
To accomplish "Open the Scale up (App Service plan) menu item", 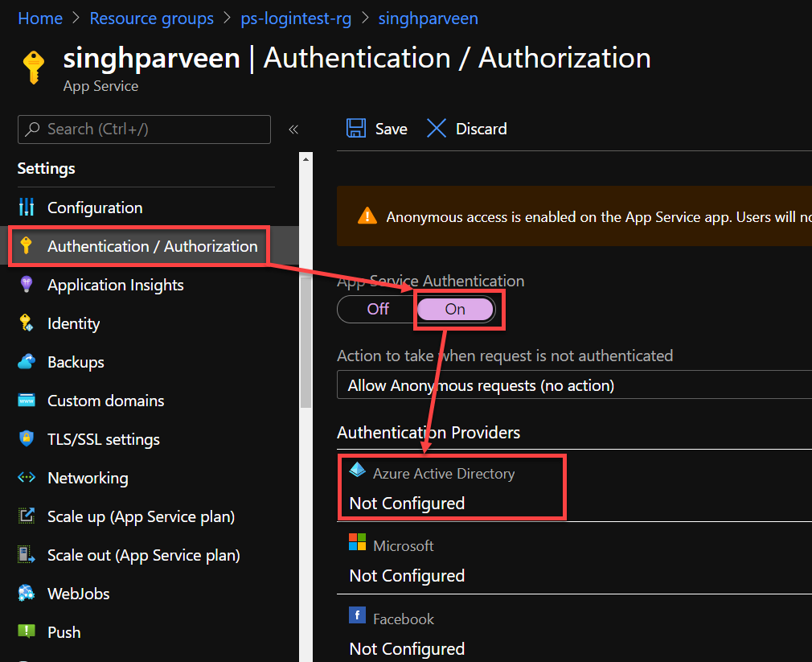I will pyautogui.click(x=141, y=516).
